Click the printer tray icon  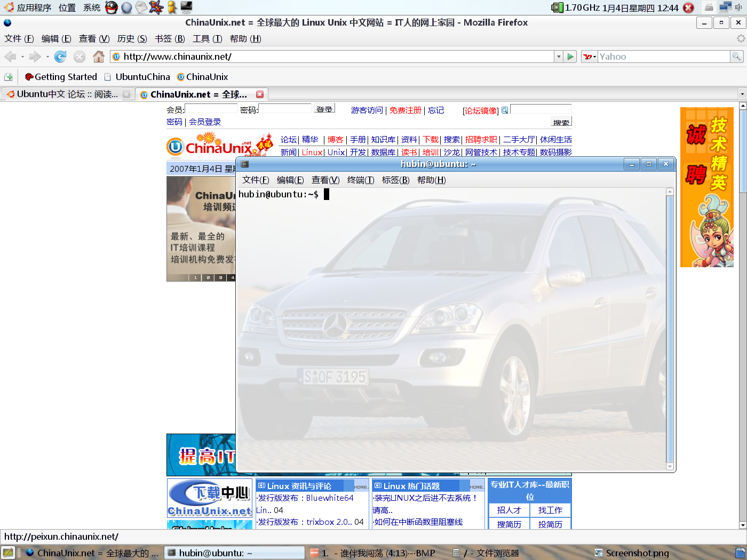pyautogui.click(x=709, y=7)
